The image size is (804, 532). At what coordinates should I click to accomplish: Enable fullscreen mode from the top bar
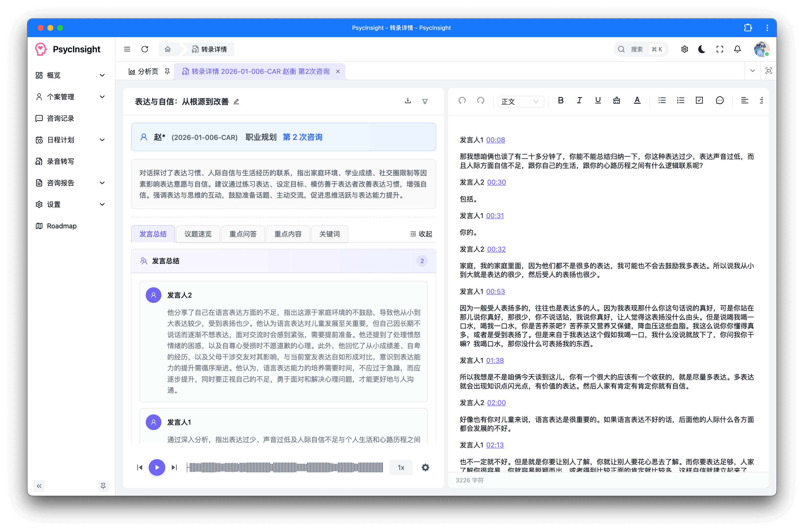pyautogui.click(x=720, y=49)
